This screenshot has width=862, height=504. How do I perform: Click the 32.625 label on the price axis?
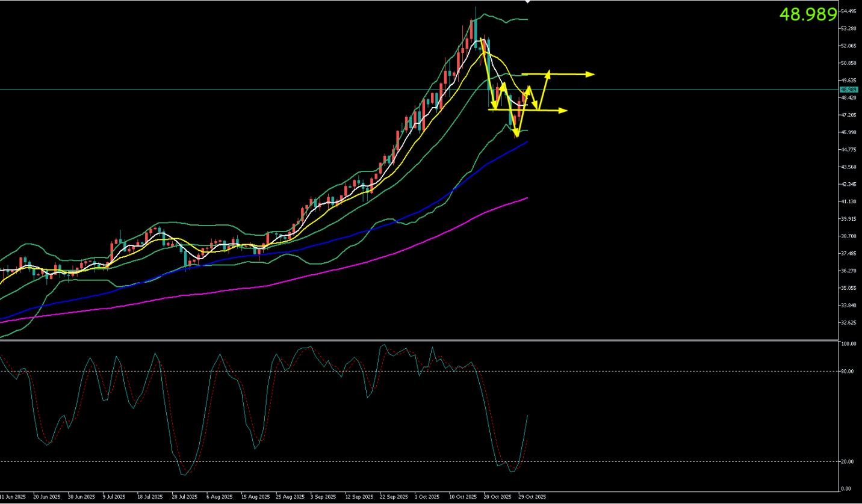point(849,322)
